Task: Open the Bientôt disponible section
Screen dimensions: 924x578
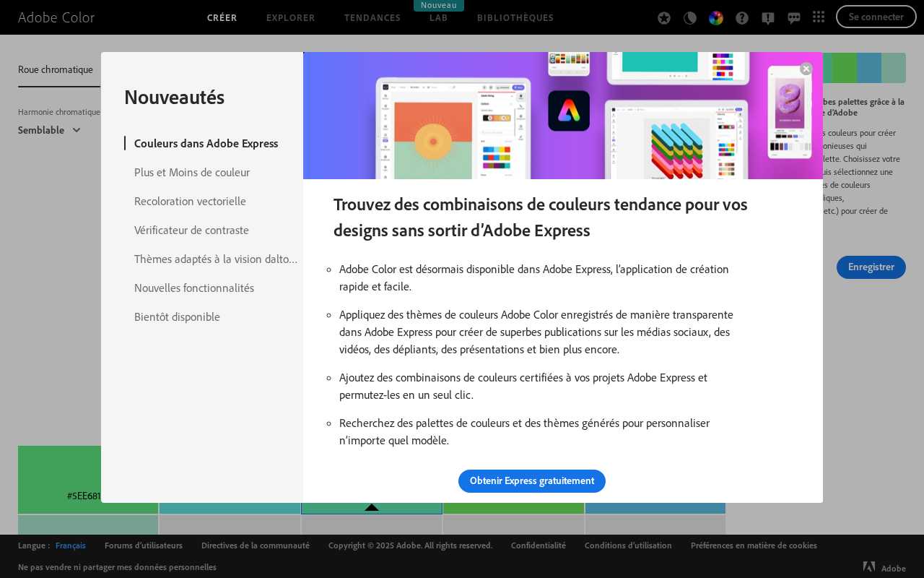Action: pyautogui.click(x=177, y=316)
